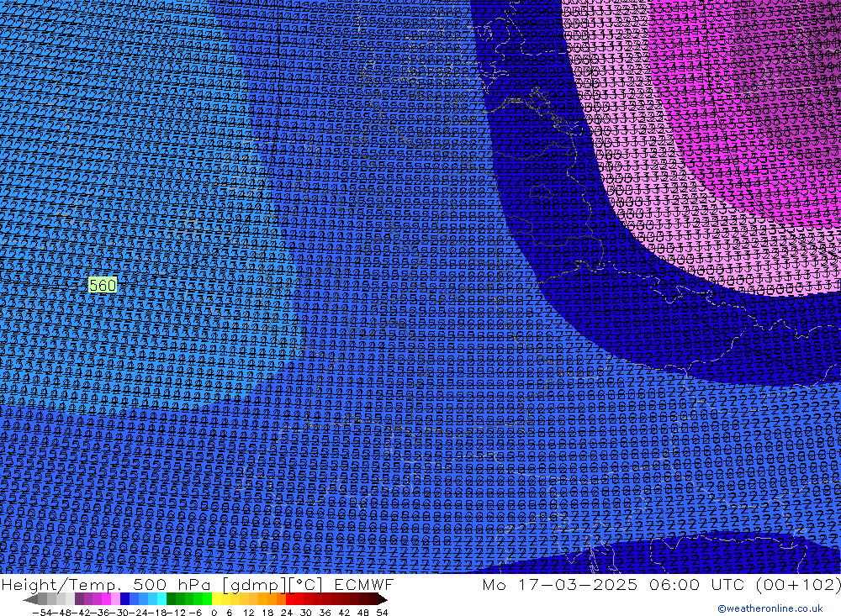Click the dark purple swatch above -42
Screen dimensions: 841x616
(79, 599)
